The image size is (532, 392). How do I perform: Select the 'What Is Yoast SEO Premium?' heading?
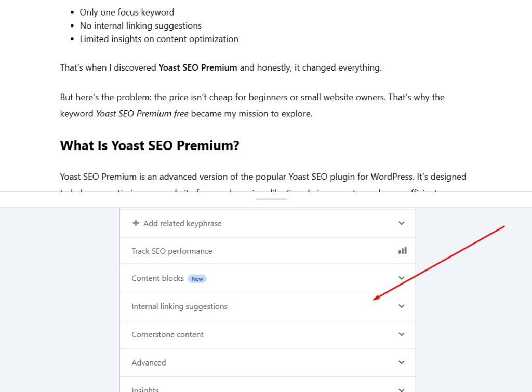150,145
